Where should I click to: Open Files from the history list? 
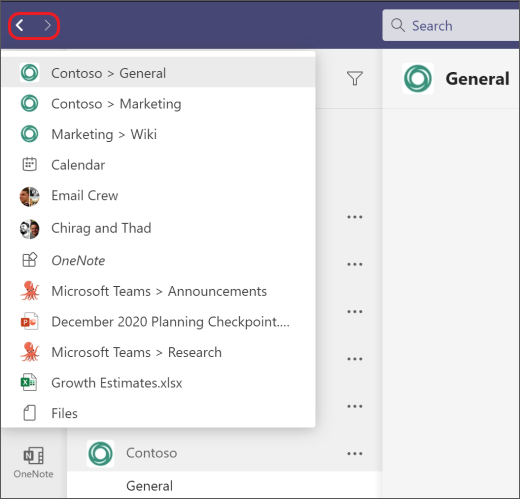pos(159,413)
